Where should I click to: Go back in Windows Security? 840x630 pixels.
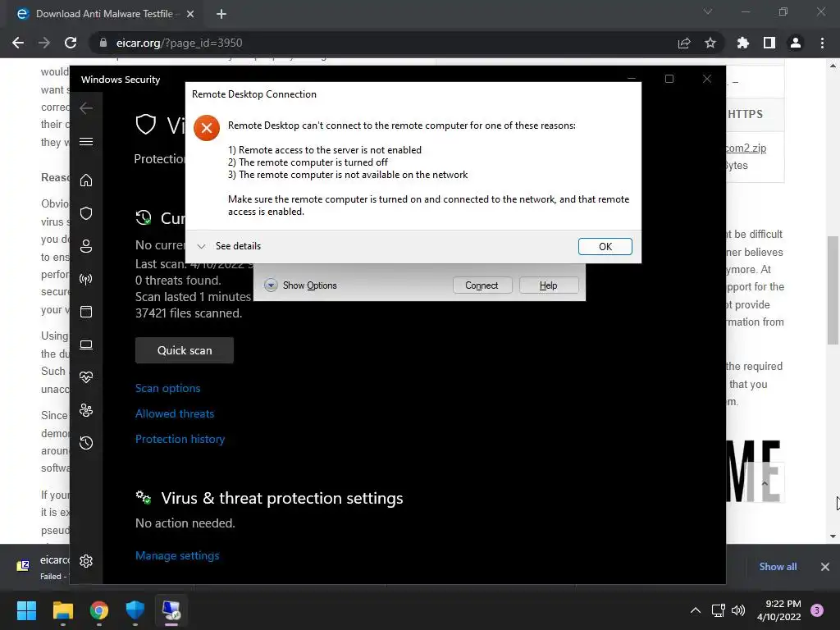(x=86, y=108)
